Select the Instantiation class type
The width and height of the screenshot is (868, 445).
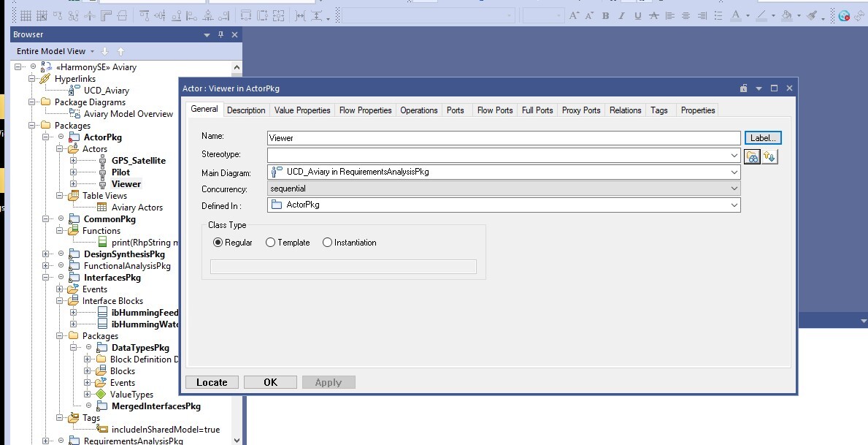pyautogui.click(x=327, y=243)
